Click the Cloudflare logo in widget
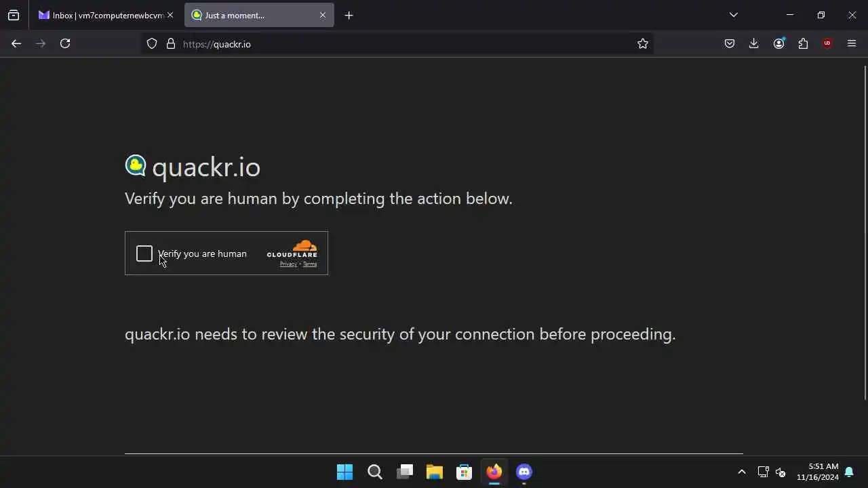868x488 pixels. [292, 249]
